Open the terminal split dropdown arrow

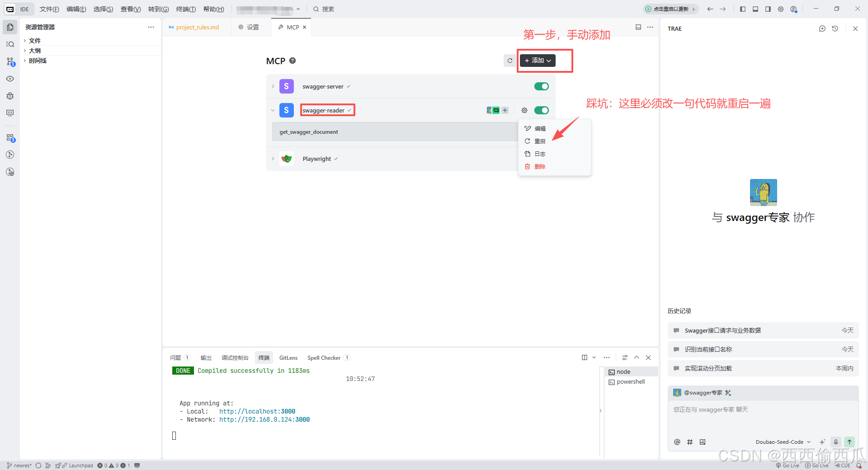coord(594,357)
